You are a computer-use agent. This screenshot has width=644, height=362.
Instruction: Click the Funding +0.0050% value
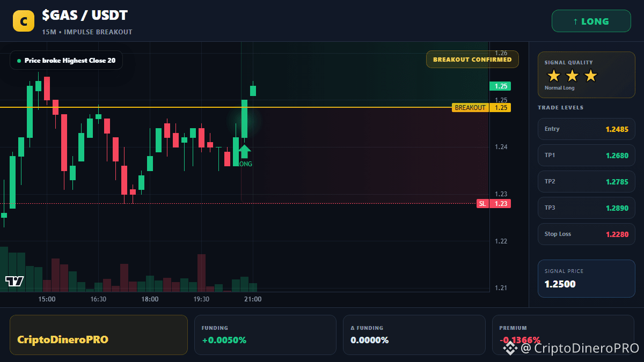224,340
